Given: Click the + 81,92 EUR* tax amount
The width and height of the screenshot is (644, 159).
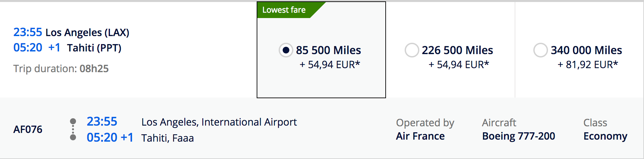Looking at the screenshot, I should [588, 64].
